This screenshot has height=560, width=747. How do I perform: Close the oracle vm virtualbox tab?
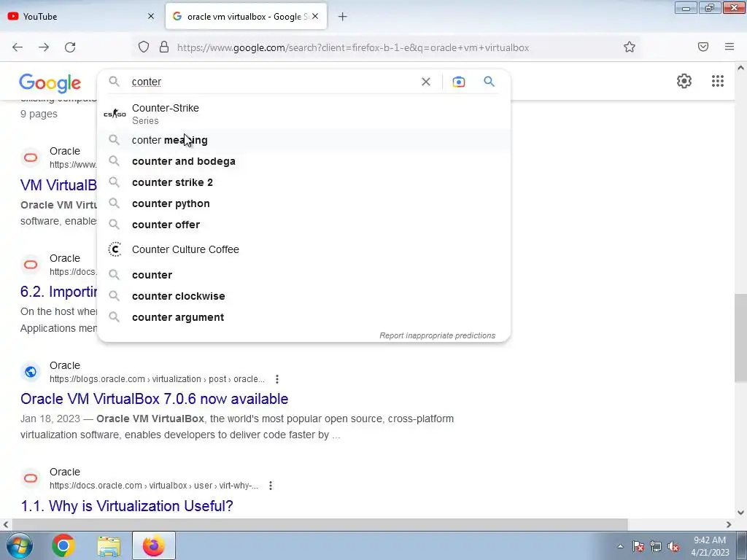(x=315, y=16)
